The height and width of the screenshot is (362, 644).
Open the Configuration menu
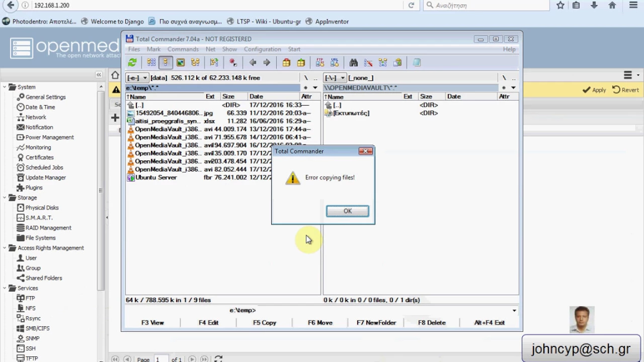point(263,49)
